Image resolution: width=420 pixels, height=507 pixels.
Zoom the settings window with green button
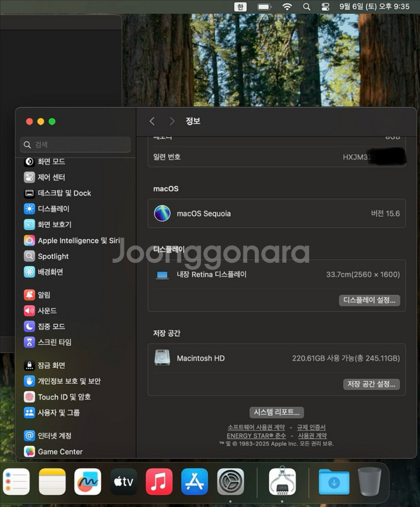click(x=52, y=122)
